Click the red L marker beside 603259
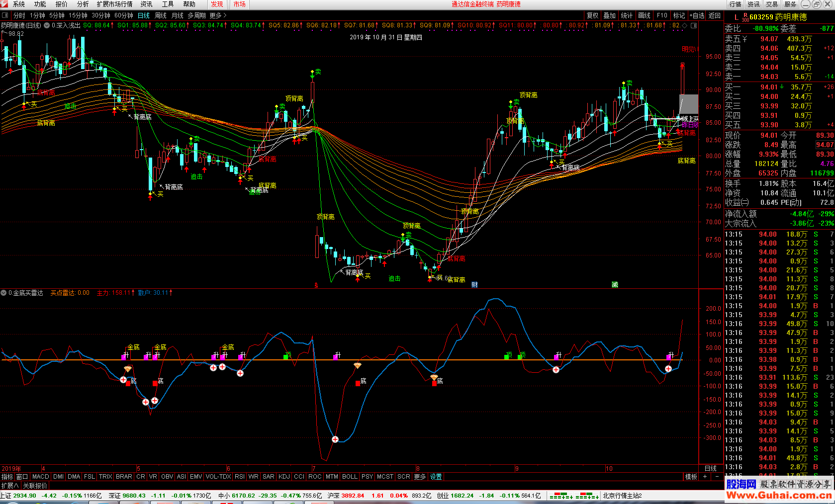The height and width of the screenshot is (504, 835). click(737, 17)
